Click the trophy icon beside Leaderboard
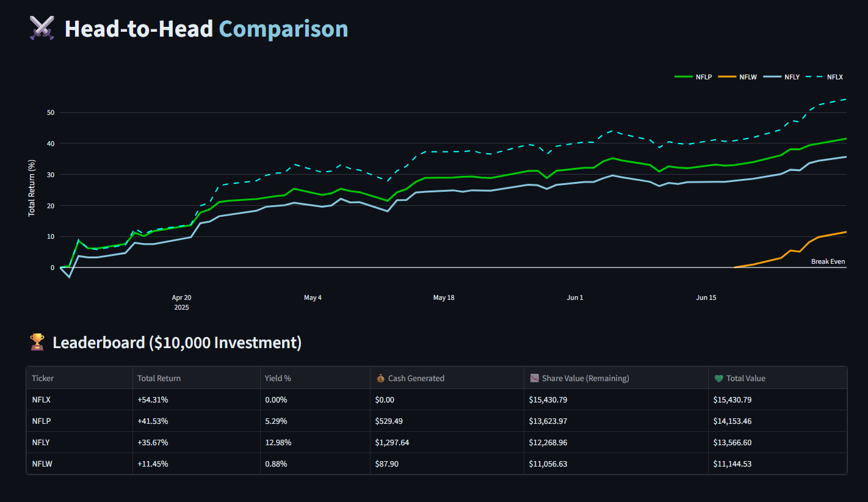868x502 pixels. click(37, 343)
